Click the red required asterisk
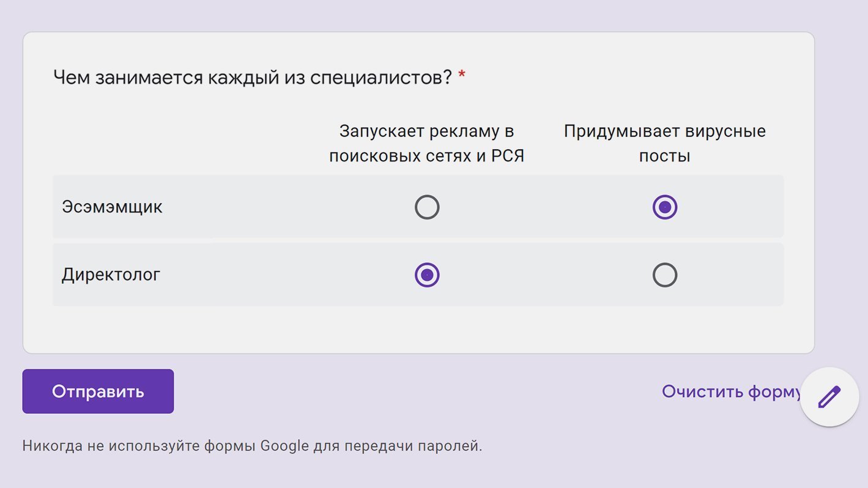Screen dimensions: 868x488 [462, 76]
